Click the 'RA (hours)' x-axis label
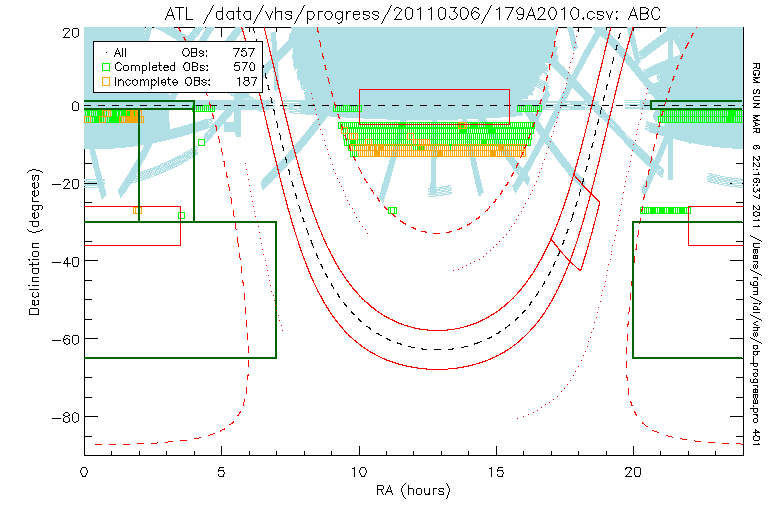This screenshot has height=512, width=768. pyautogui.click(x=413, y=490)
